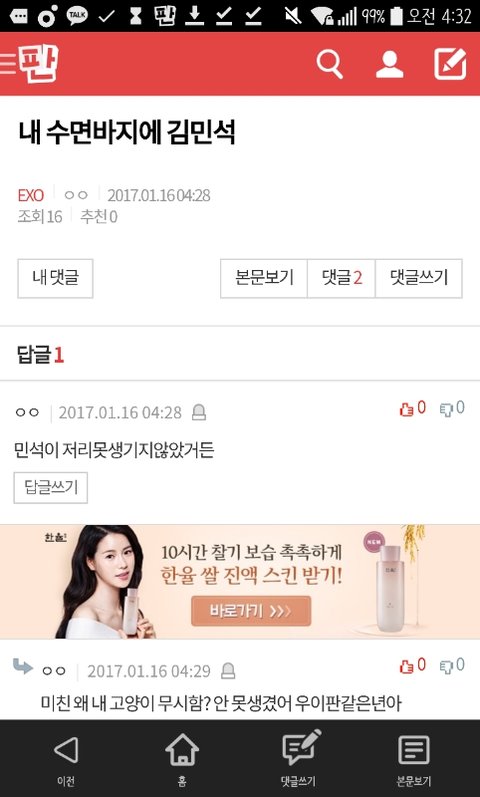The height and width of the screenshot is (797, 480).
Task: Open the 내 댓글 button
Action: [55, 278]
